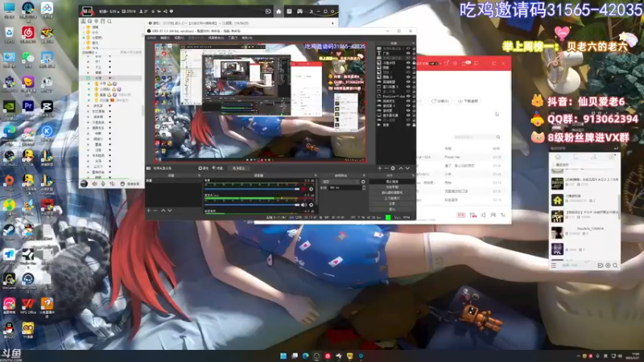Open source properties gear in OBS sources toolbar
This screenshot has width=644, height=362.
(x=393, y=168)
